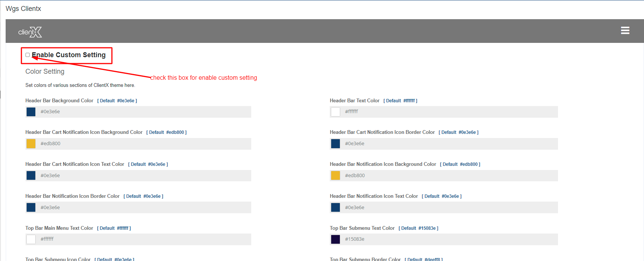Click Header Bar Notification Icon Text Color swatch
644x261 pixels.
[335, 208]
